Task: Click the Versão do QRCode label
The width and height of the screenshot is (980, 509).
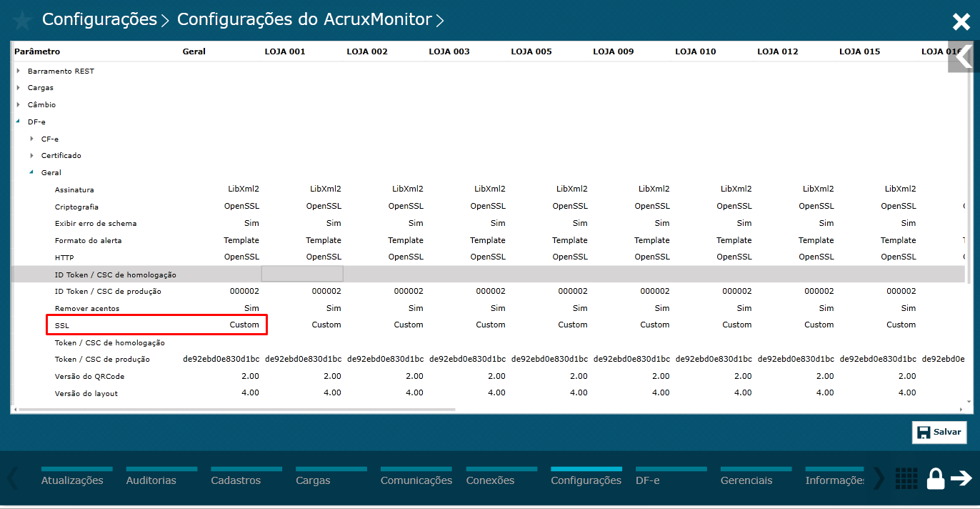Action: [88, 376]
